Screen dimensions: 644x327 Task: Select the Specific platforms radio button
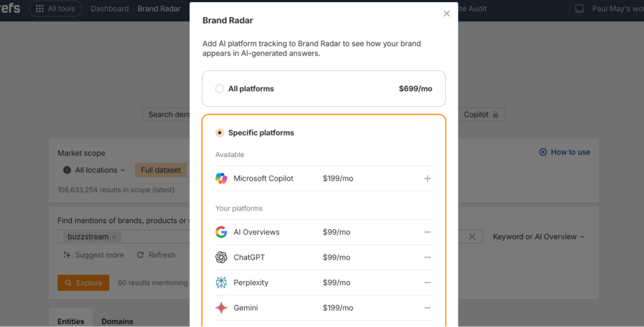click(219, 132)
